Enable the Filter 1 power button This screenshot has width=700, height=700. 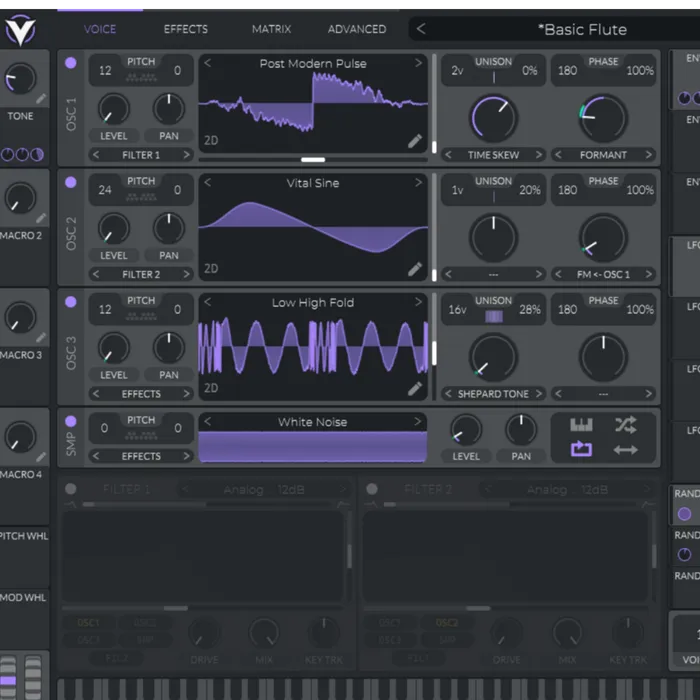[x=71, y=489]
